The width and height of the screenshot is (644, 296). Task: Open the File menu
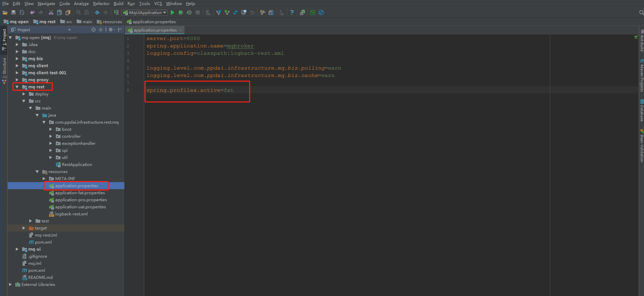click(5, 3)
